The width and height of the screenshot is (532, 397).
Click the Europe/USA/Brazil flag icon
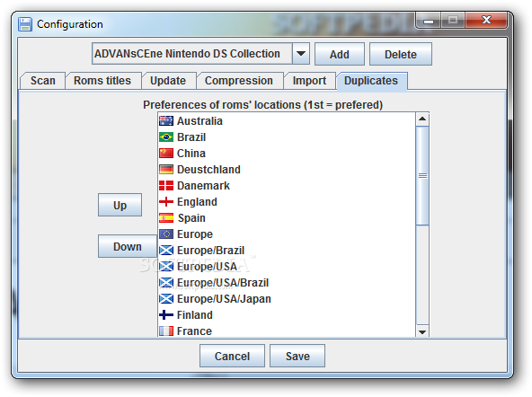pos(166,283)
